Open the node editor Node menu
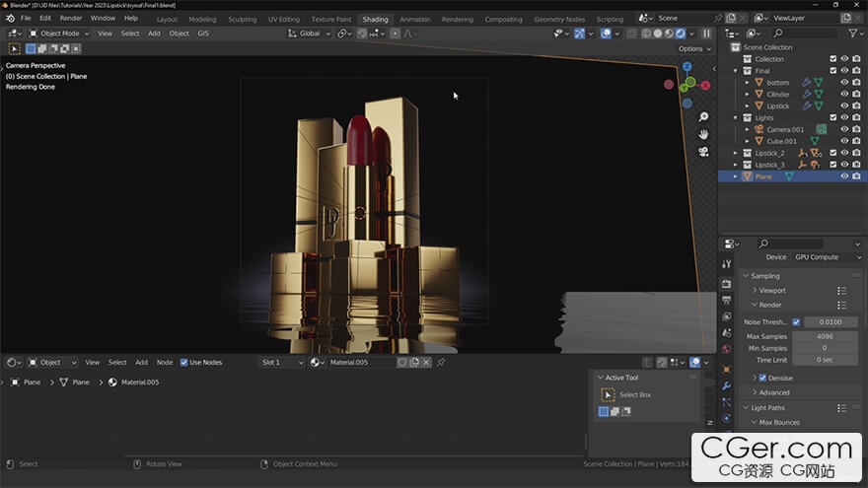This screenshot has height=488, width=868. tap(165, 363)
